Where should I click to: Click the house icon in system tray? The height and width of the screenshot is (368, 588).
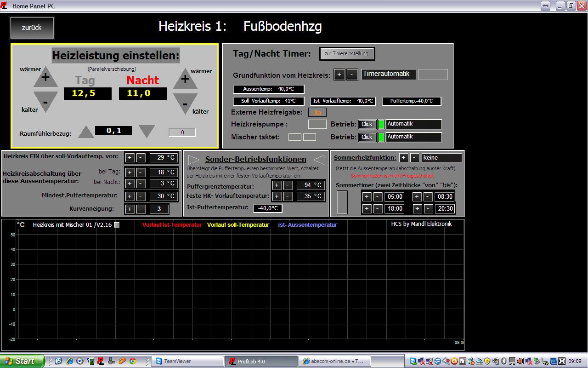tap(463, 361)
